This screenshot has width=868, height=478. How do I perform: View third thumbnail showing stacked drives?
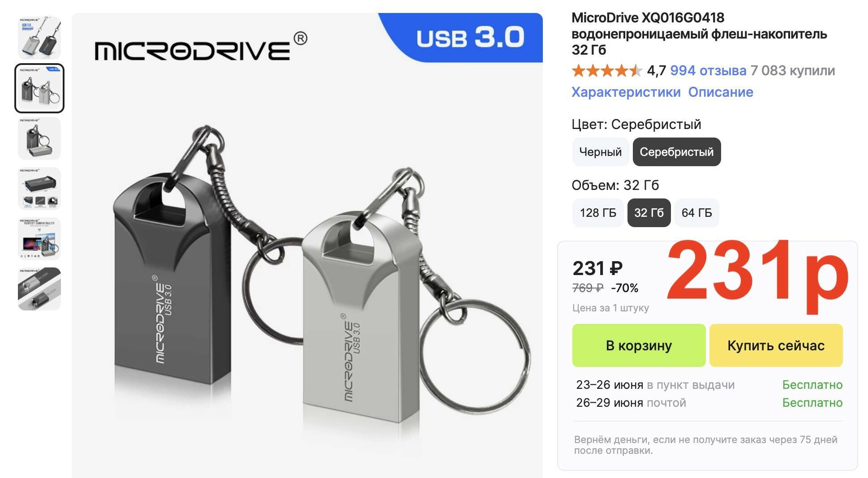(39, 138)
